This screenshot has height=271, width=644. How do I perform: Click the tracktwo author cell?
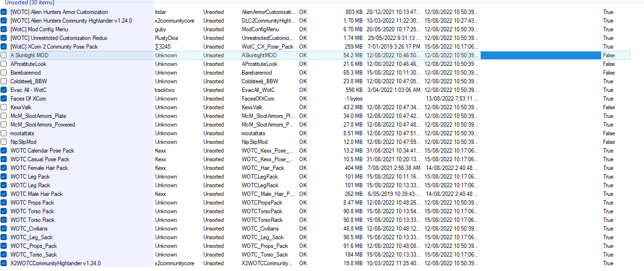(x=164, y=90)
